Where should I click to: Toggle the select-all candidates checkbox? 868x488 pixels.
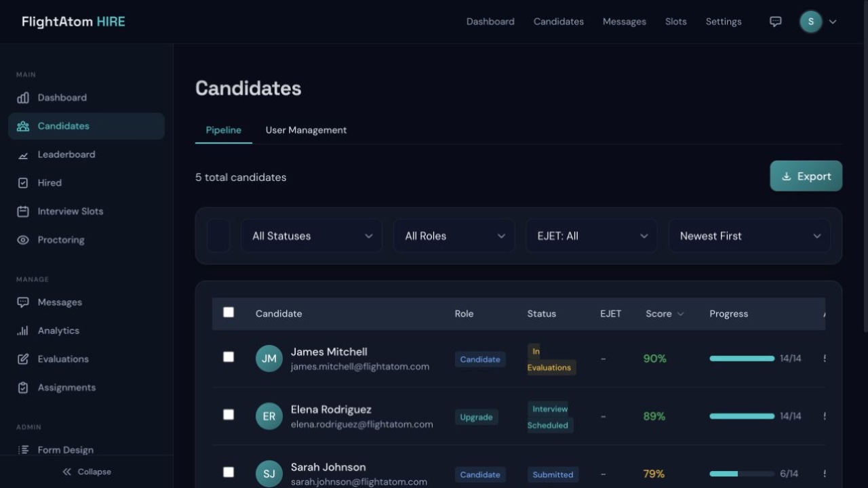[x=229, y=312]
